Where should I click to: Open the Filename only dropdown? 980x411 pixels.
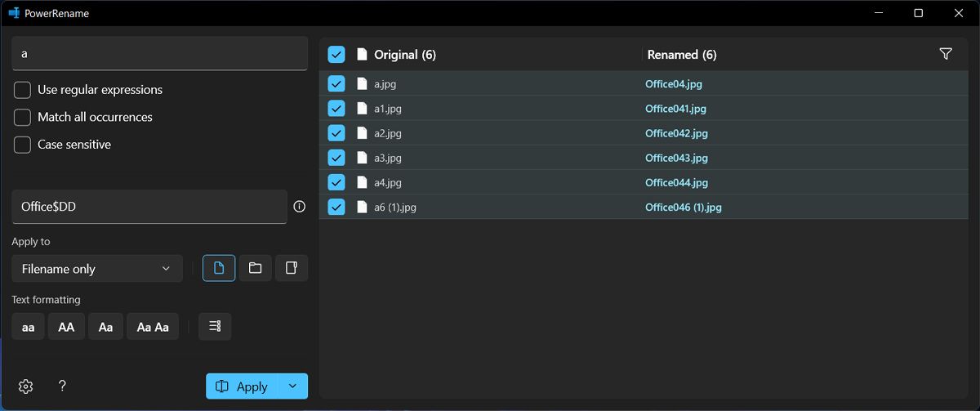[97, 269]
